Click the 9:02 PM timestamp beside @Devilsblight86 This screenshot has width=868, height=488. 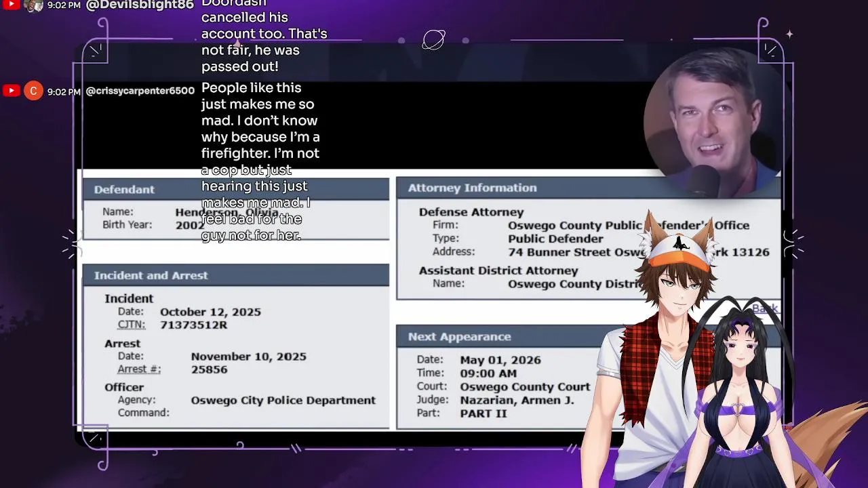[64, 5]
